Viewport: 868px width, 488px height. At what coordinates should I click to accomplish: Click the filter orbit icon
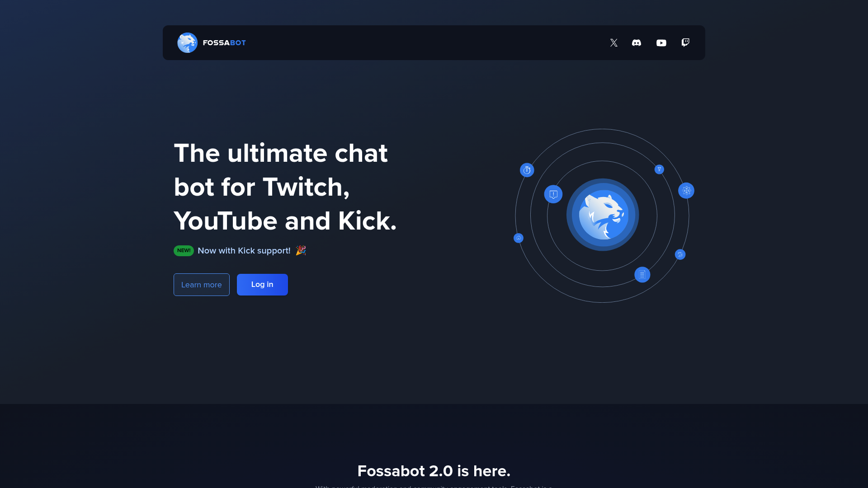point(659,169)
